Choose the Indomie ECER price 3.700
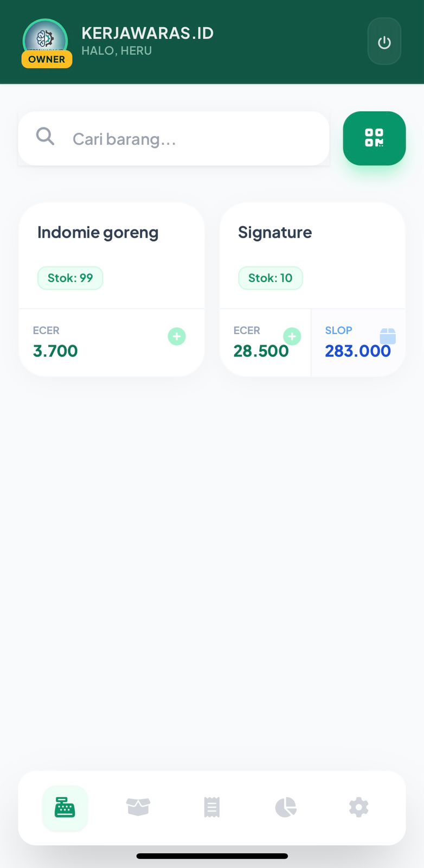 (55, 351)
